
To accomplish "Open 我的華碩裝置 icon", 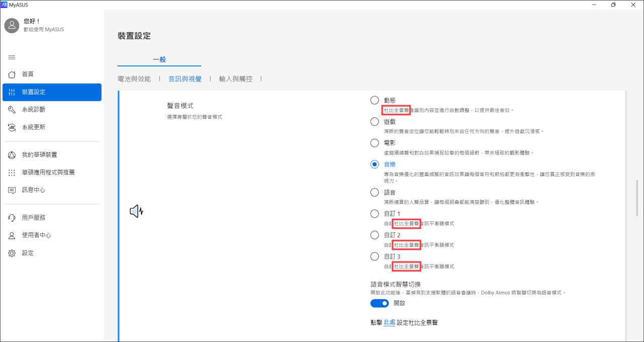I will point(12,155).
